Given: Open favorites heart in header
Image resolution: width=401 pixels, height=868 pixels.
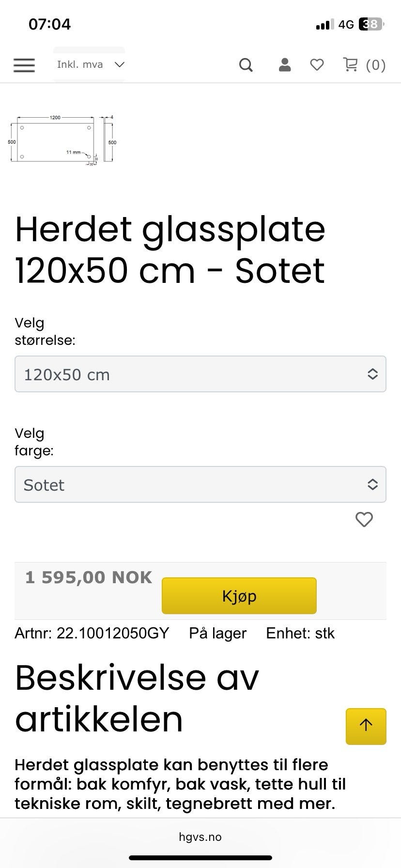Looking at the screenshot, I should 317,64.
